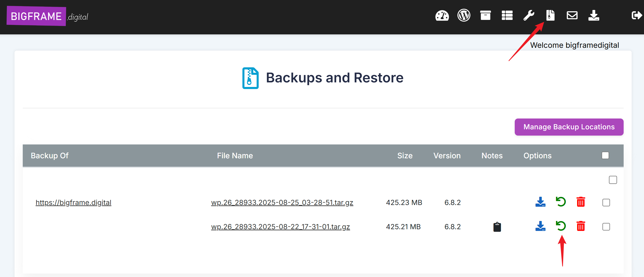Viewport: 644px width, 277px height.
Task: Open wp.26_28933.2025-08-25_03-28-51.tar.gz link
Action: pos(282,202)
